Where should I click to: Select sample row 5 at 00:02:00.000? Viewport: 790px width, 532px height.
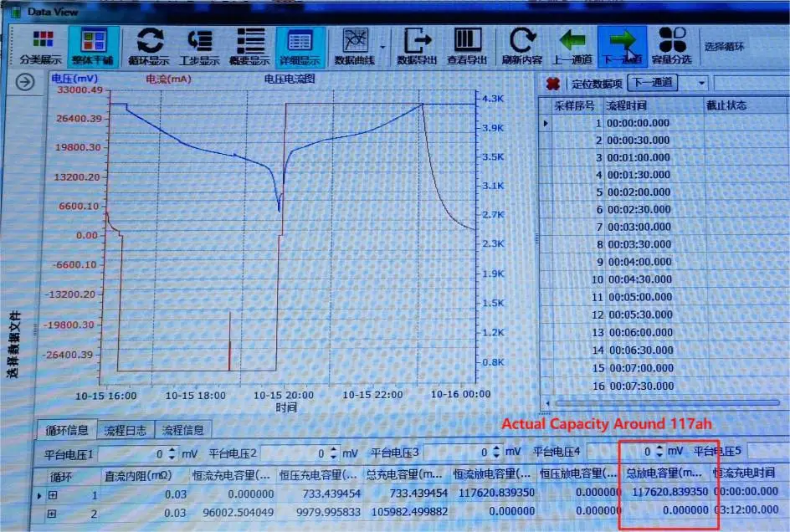pyautogui.click(x=664, y=192)
